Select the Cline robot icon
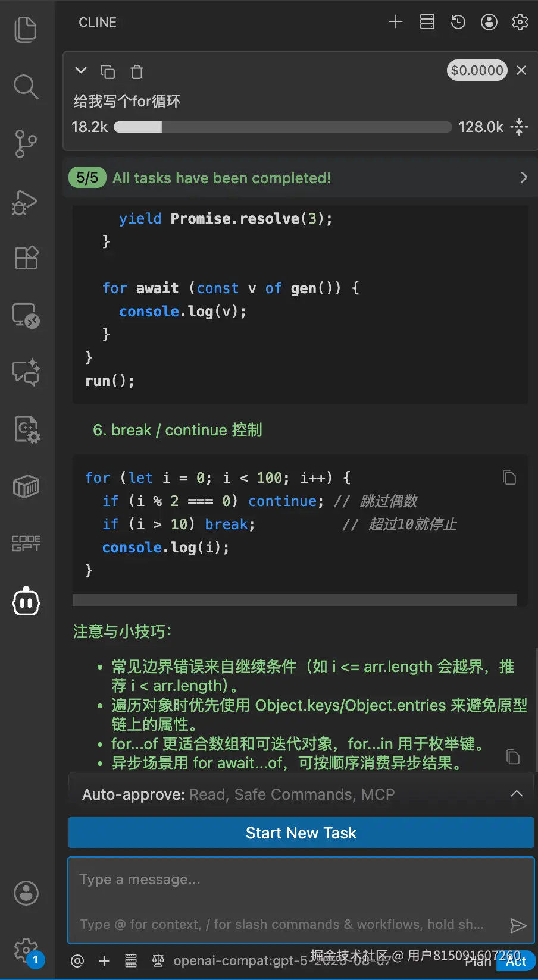 (x=26, y=601)
